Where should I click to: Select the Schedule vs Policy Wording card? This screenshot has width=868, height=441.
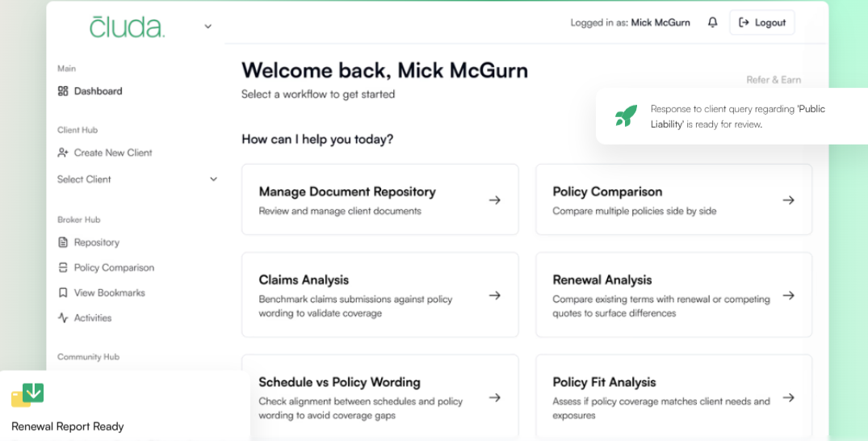click(379, 396)
